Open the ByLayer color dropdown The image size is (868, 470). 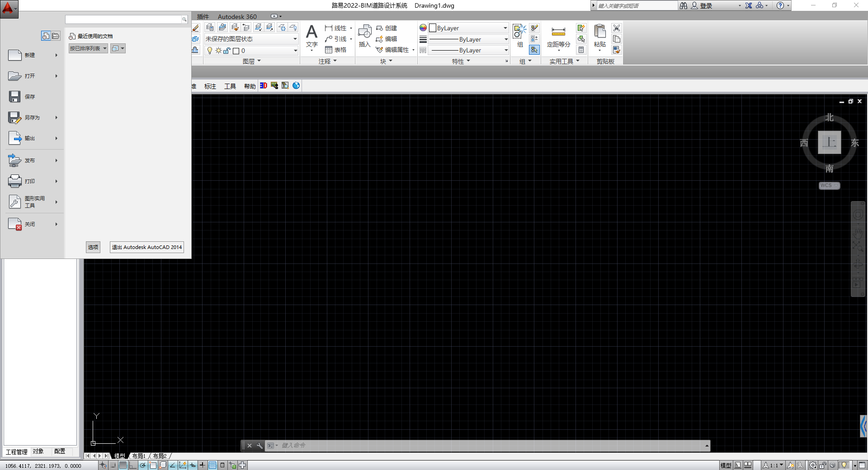(468, 28)
